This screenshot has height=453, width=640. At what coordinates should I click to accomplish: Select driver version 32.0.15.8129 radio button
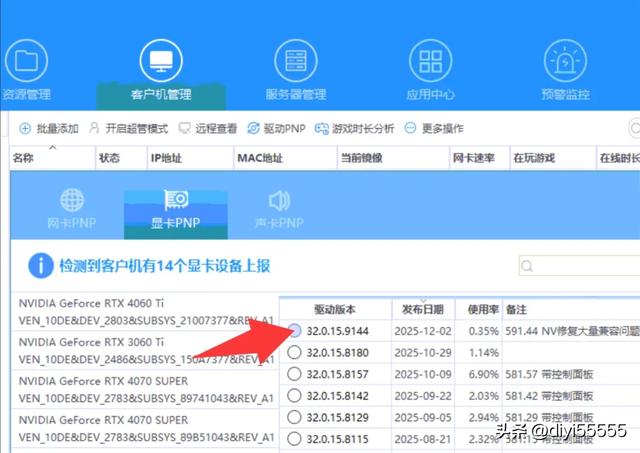click(x=294, y=417)
